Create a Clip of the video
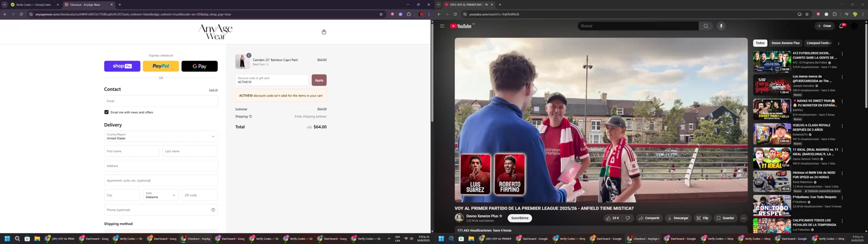The width and height of the screenshot is (868, 244). pyautogui.click(x=702, y=218)
